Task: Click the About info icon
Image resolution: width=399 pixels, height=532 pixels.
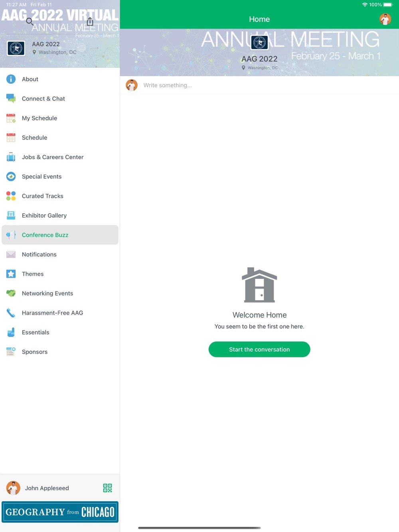Action: pyautogui.click(x=11, y=79)
